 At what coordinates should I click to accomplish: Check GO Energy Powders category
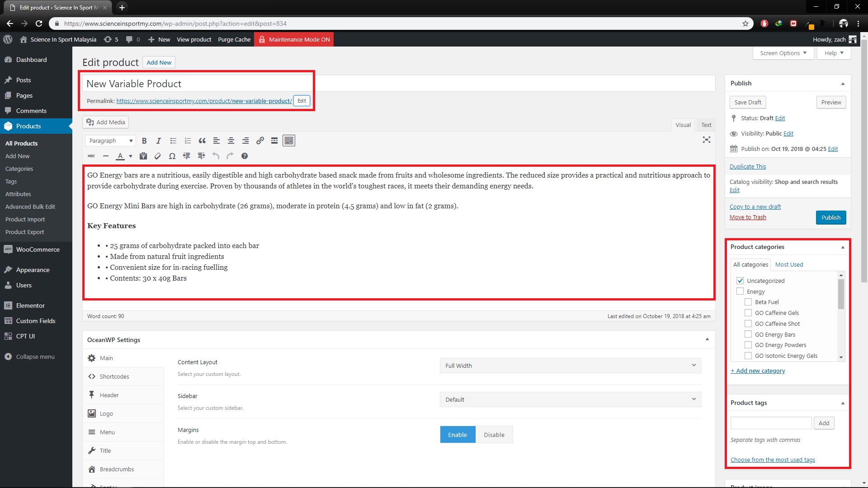coord(748,345)
